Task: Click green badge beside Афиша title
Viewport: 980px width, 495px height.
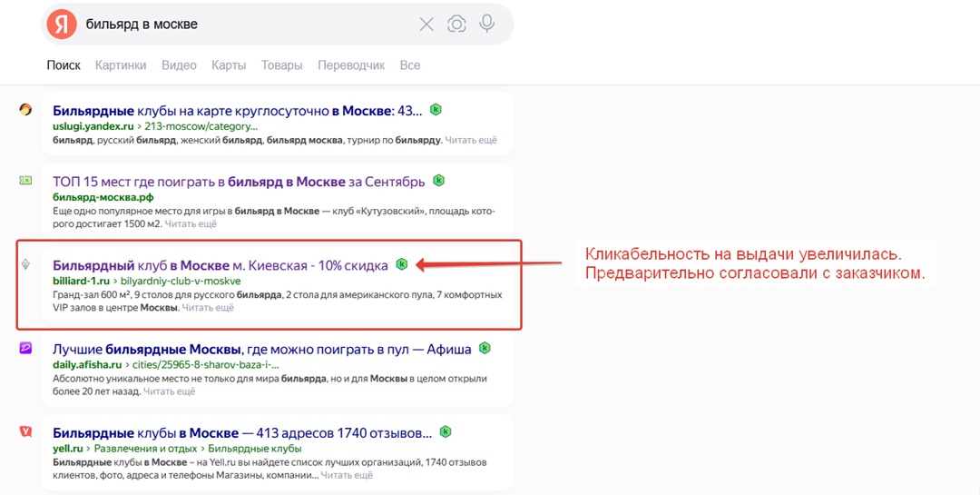Action: coord(485,348)
